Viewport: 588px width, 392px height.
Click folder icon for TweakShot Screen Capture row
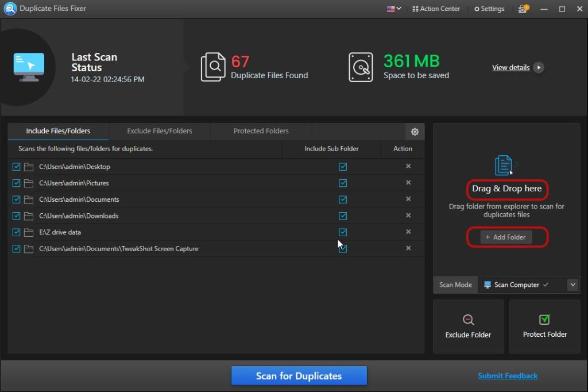pyautogui.click(x=29, y=248)
